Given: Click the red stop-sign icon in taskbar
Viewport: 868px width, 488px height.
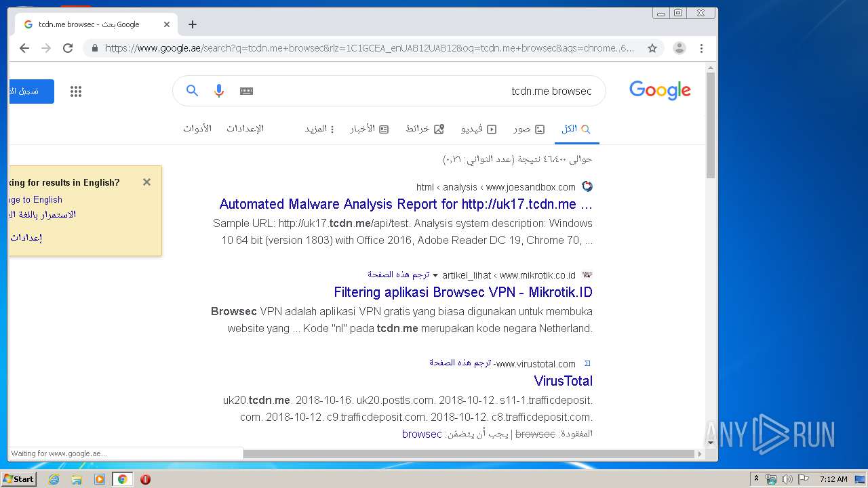Looking at the screenshot, I should [x=145, y=479].
